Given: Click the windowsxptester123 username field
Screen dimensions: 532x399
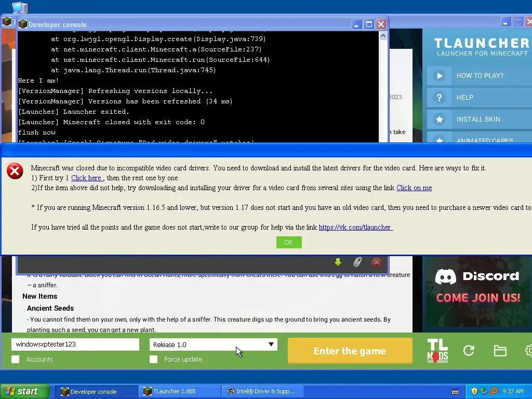Looking at the screenshot, I should pyautogui.click(x=75, y=344).
